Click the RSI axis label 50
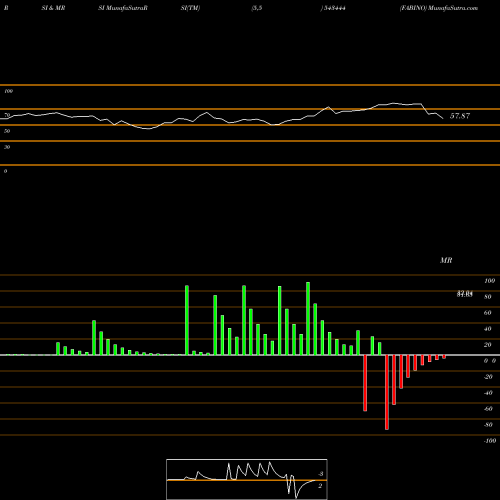 pos(7,131)
